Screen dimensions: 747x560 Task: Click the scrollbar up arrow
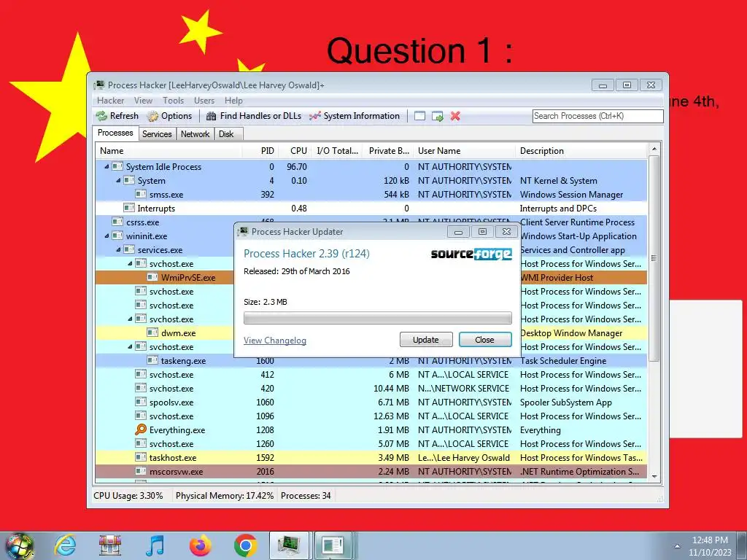pyautogui.click(x=654, y=149)
